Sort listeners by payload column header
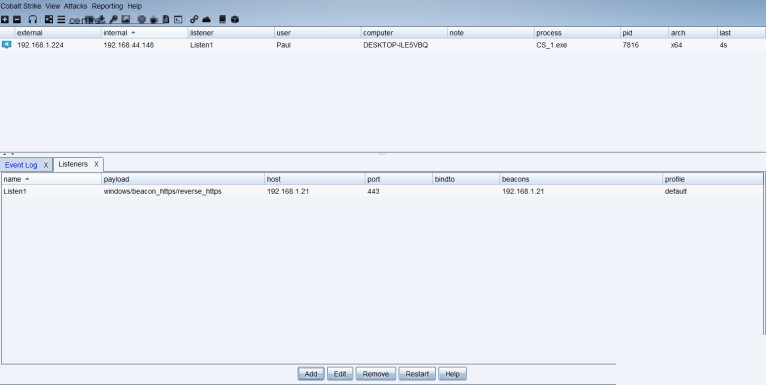This screenshot has width=766, height=385. [x=183, y=179]
